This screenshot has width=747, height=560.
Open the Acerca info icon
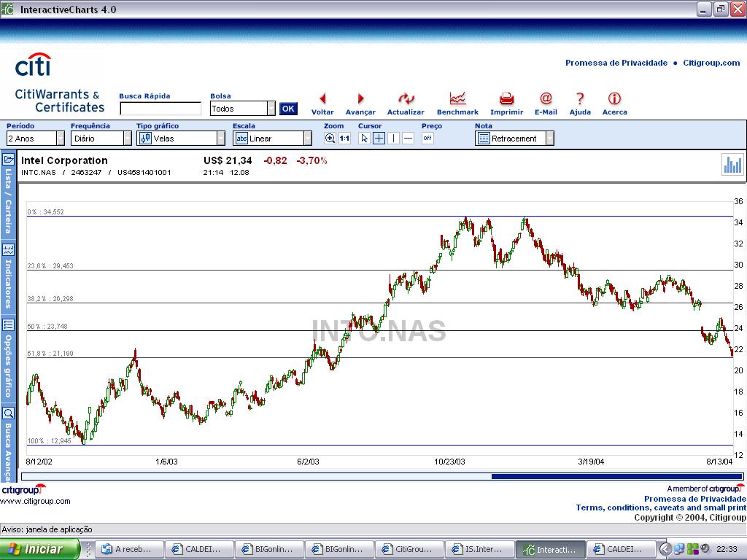[x=614, y=99]
